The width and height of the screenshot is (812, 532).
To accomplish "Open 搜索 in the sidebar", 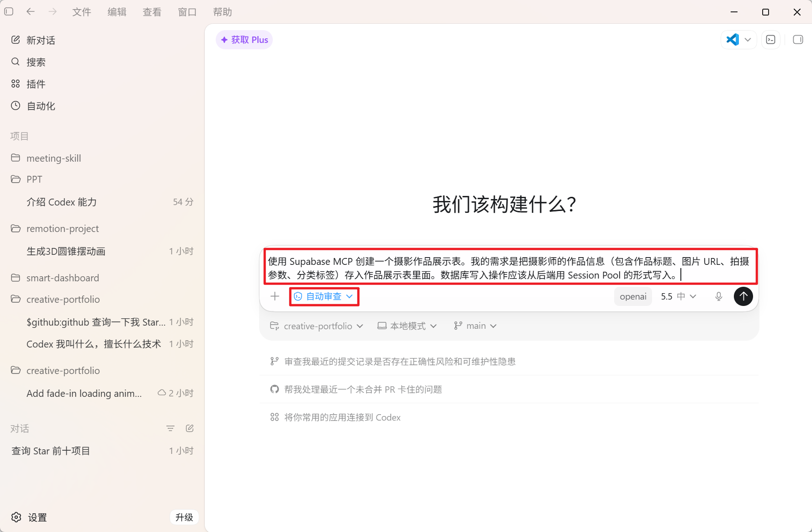I will coord(102,62).
